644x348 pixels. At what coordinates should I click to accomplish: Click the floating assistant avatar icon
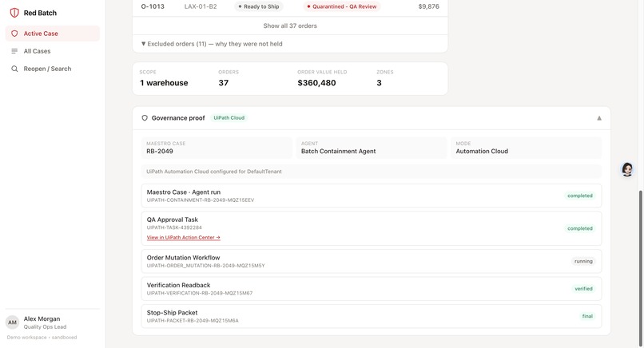(x=627, y=169)
